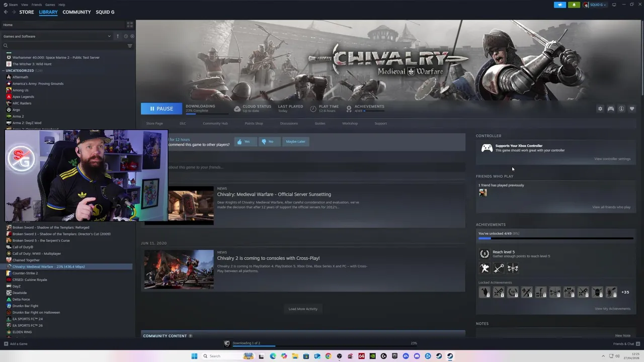Click the plus icon for Add a Game
This screenshot has width=644, height=362.
(x=6, y=344)
